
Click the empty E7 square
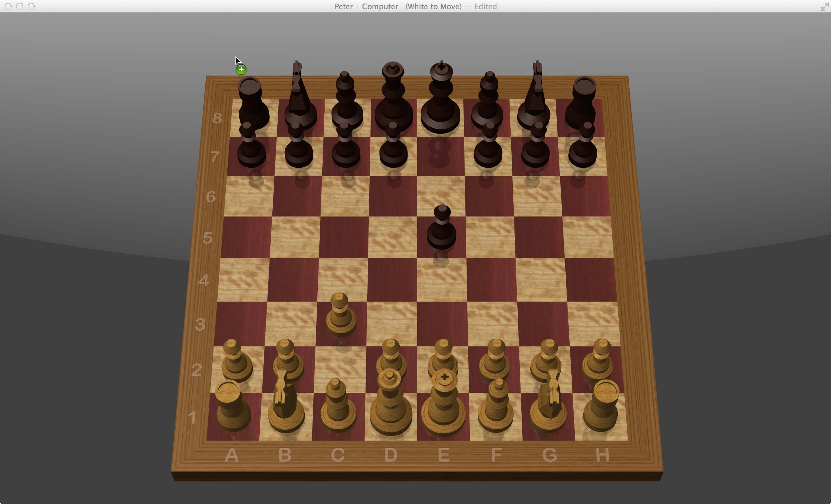441,156
